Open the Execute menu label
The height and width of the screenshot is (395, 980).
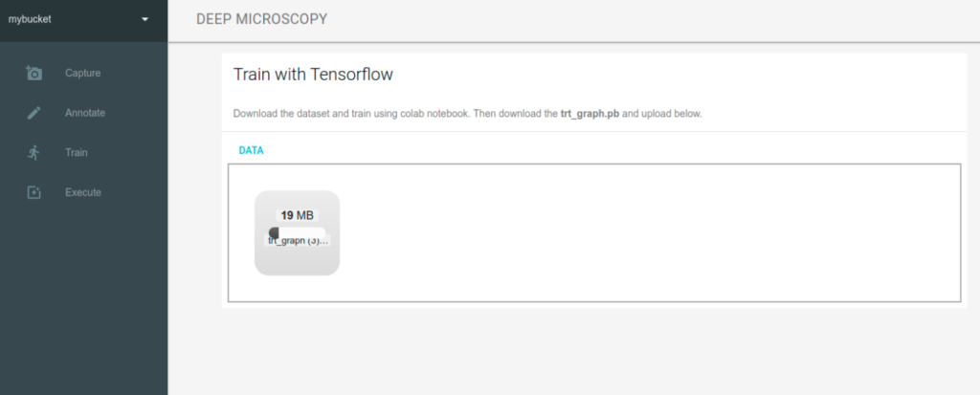[x=83, y=192]
